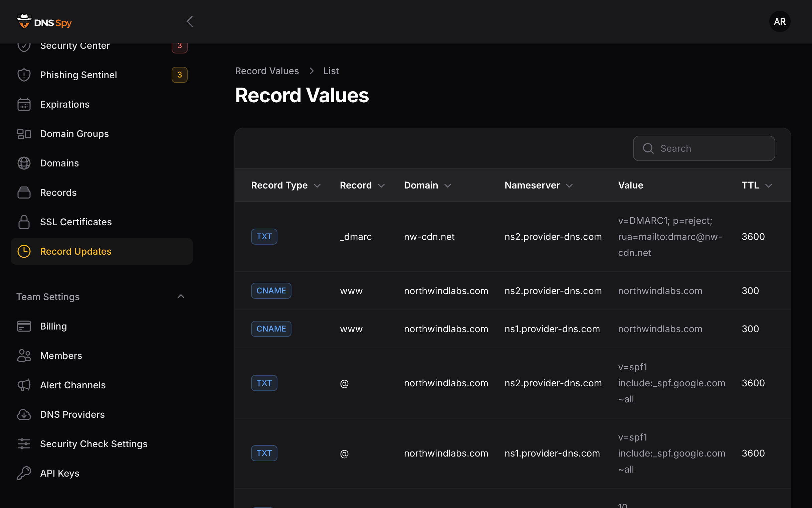
Task: Open Domain Groups
Action: click(x=102, y=134)
